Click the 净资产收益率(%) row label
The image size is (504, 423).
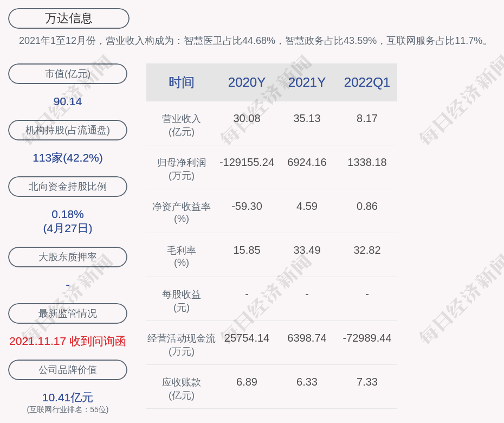[x=182, y=212]
